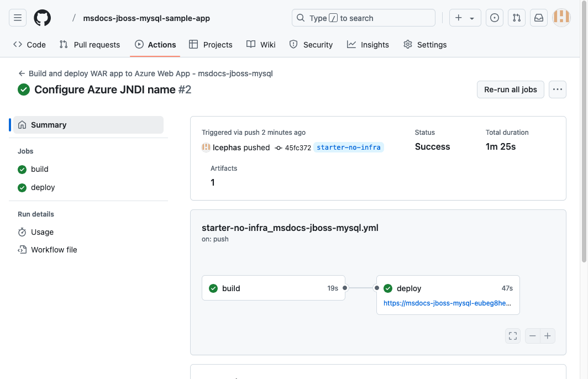This screenshot has width=588, height=379.
Task: Zoom in on the workflow graph
Action: [547, 335]
